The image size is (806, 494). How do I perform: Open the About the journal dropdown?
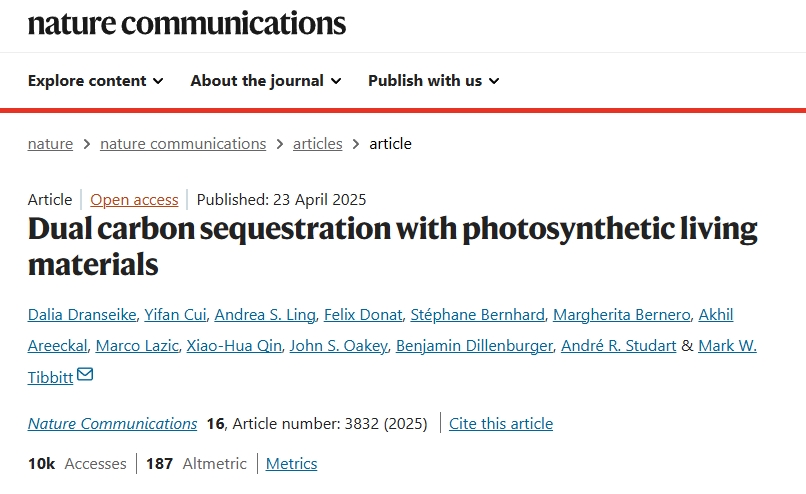(266, 80)
